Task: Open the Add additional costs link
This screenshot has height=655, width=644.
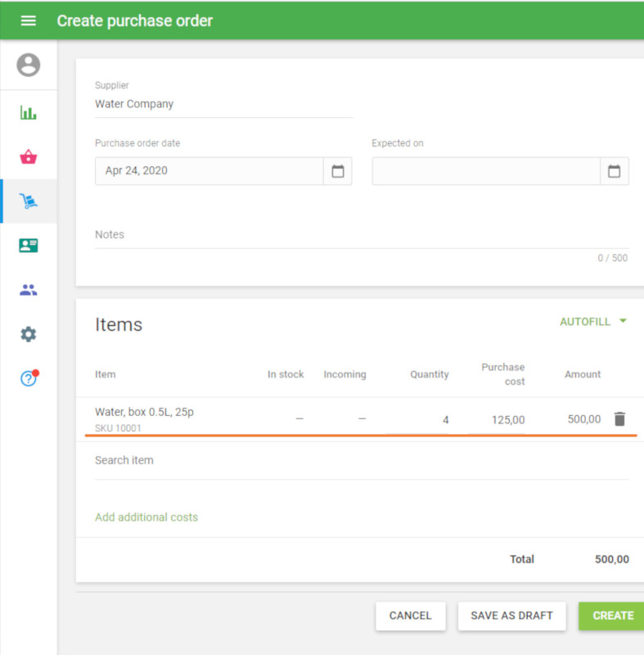Action: (146, 517)
